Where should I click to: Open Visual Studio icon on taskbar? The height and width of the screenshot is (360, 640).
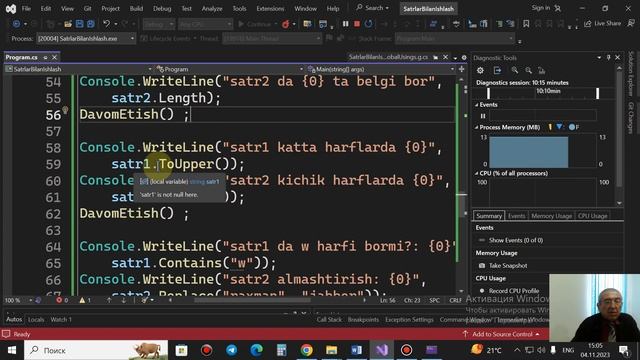pos(382,350)
